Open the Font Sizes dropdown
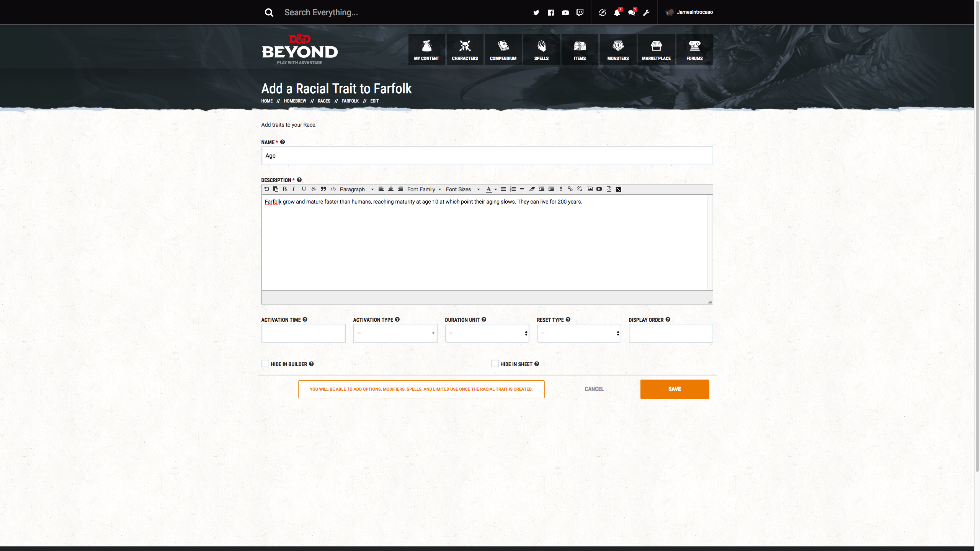 coord(462,189)
